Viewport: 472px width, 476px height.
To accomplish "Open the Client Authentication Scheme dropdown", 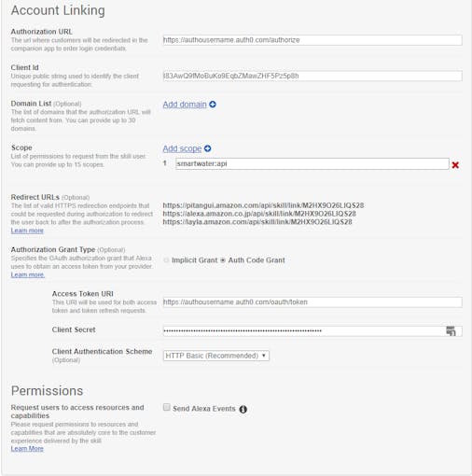I will (x=216, y=356).
